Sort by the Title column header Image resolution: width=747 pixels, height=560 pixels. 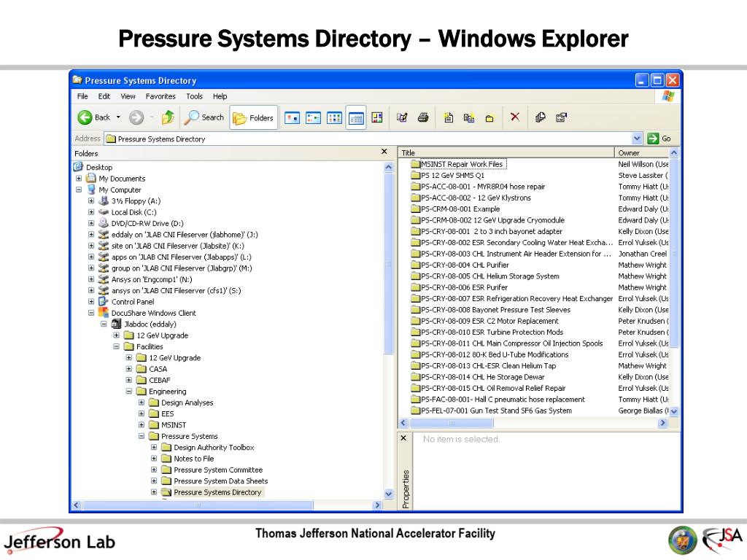click(x=506, y=153)
